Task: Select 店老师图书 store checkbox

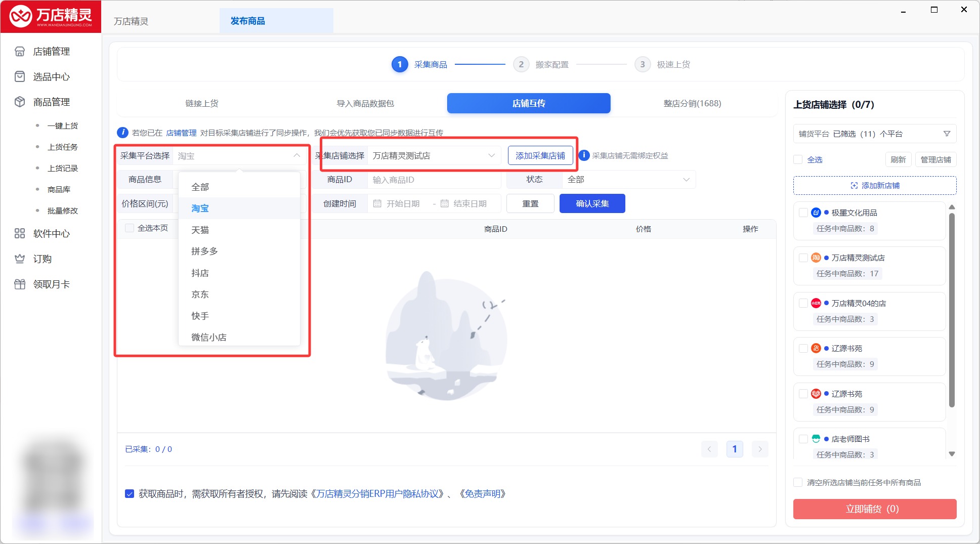Action: (803, 439)
